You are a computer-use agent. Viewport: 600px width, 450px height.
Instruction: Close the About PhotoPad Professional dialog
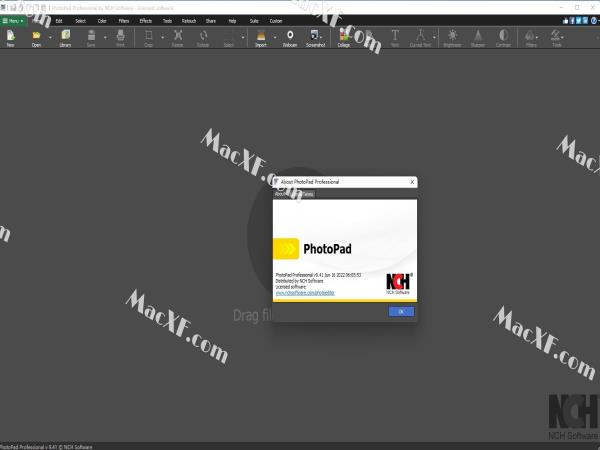click(412, 182)
